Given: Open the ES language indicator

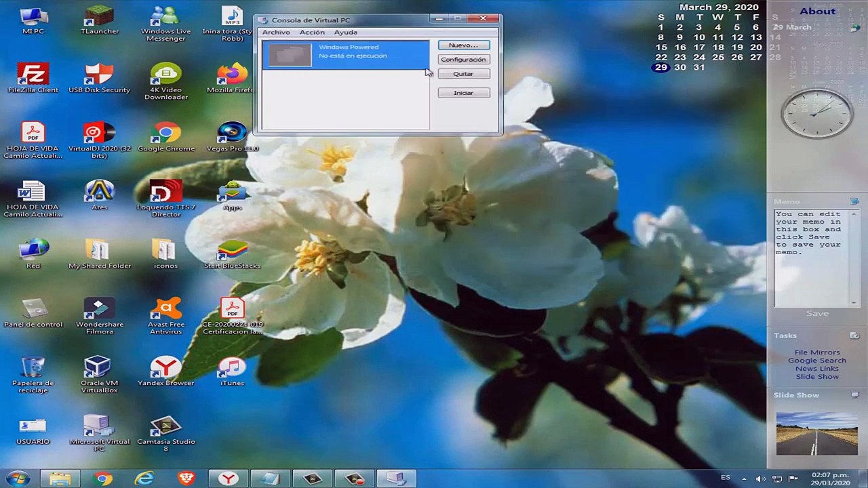Looking at the screenshot, I should tap(726, 478).
